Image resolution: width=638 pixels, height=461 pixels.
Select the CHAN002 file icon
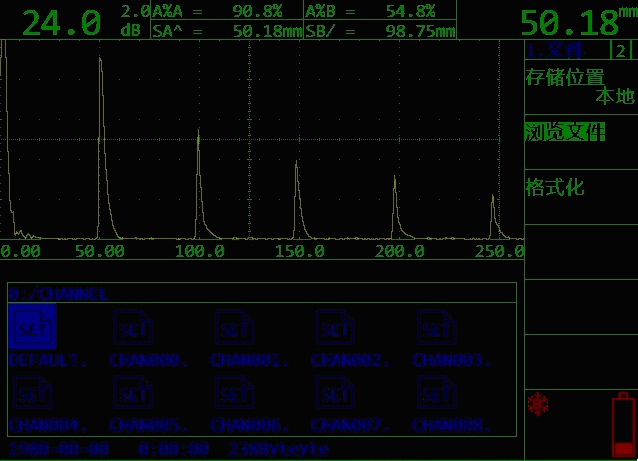[335, 328]
